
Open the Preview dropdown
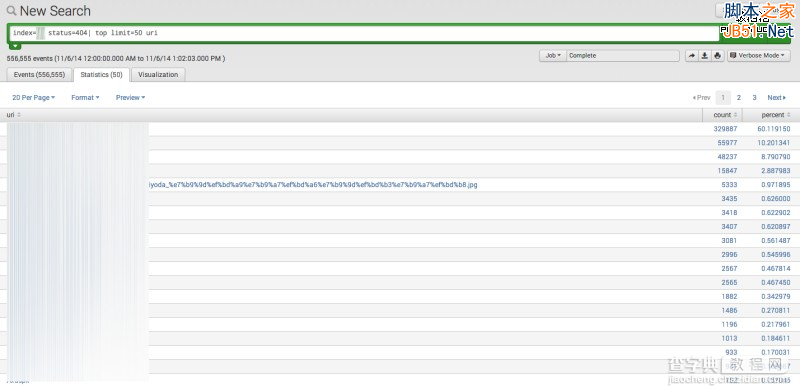(x=130, y=97)
